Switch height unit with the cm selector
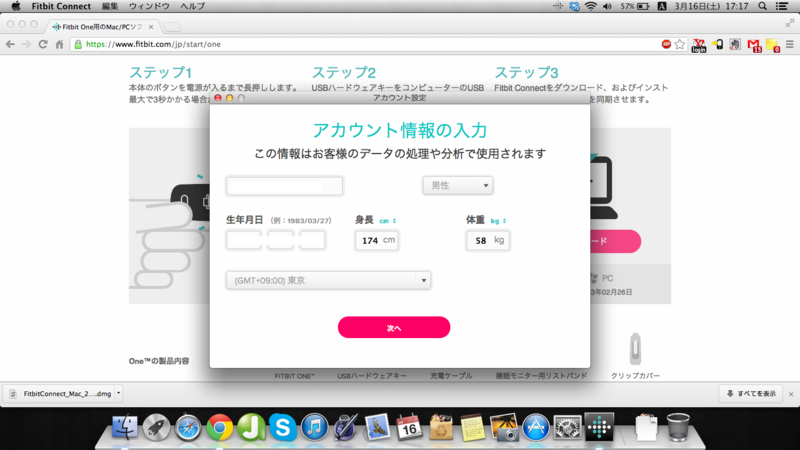The width and height of the screenshot is (800, 450). [388, 221]
